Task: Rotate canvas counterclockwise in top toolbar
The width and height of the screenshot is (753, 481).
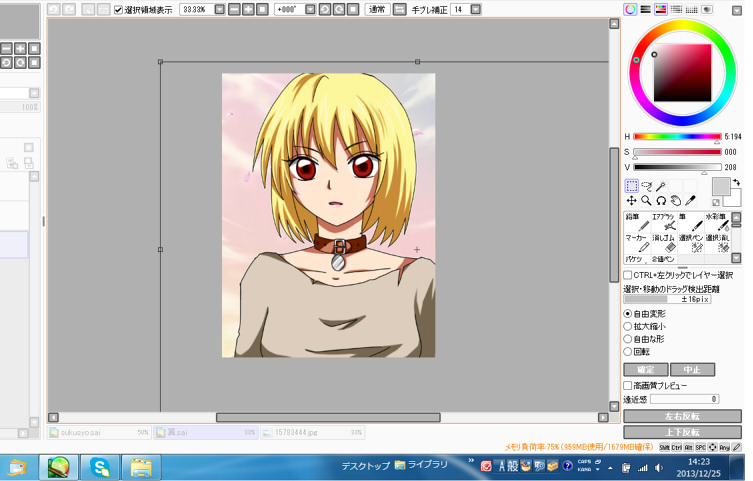Action: coord(325,9)
